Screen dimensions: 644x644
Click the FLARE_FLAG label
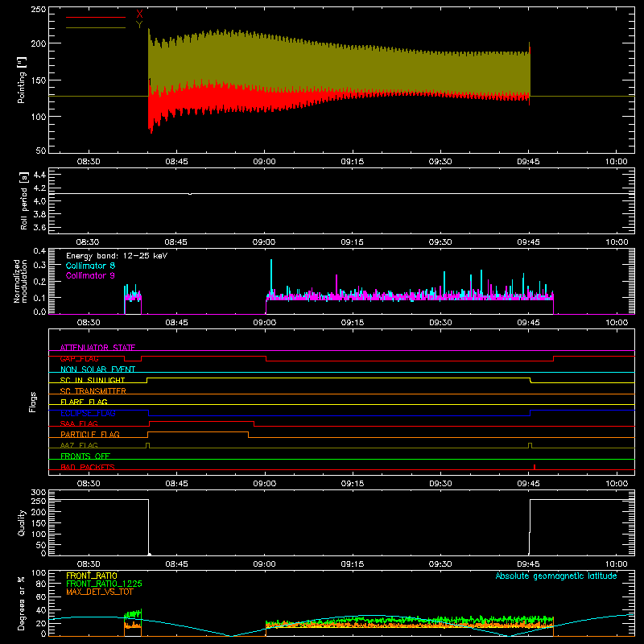84,402
